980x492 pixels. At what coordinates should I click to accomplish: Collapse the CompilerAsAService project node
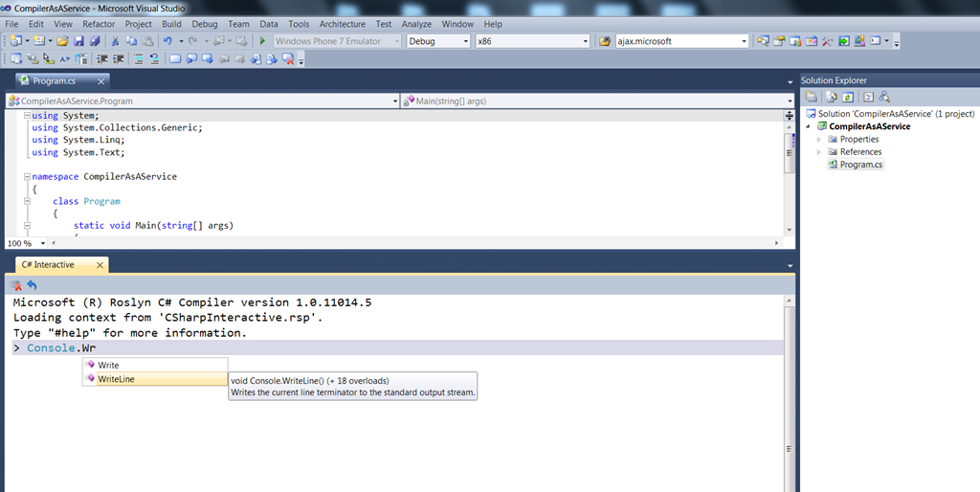point(808,126)
